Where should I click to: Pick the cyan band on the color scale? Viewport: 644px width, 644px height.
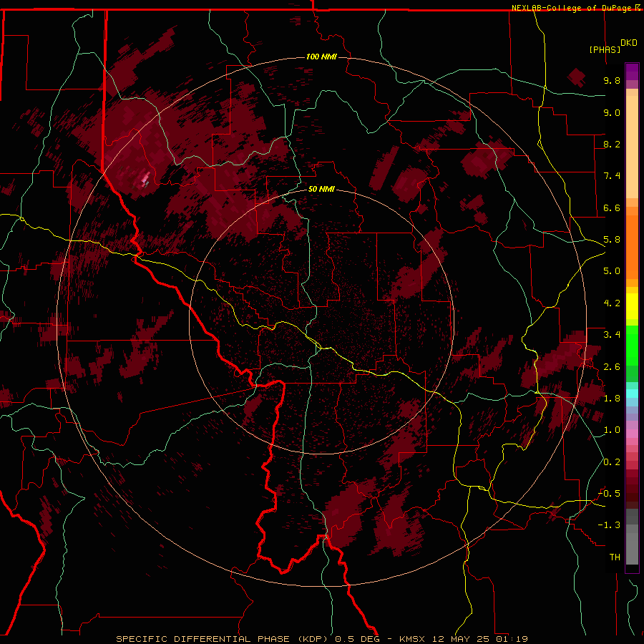click(632, 394)
